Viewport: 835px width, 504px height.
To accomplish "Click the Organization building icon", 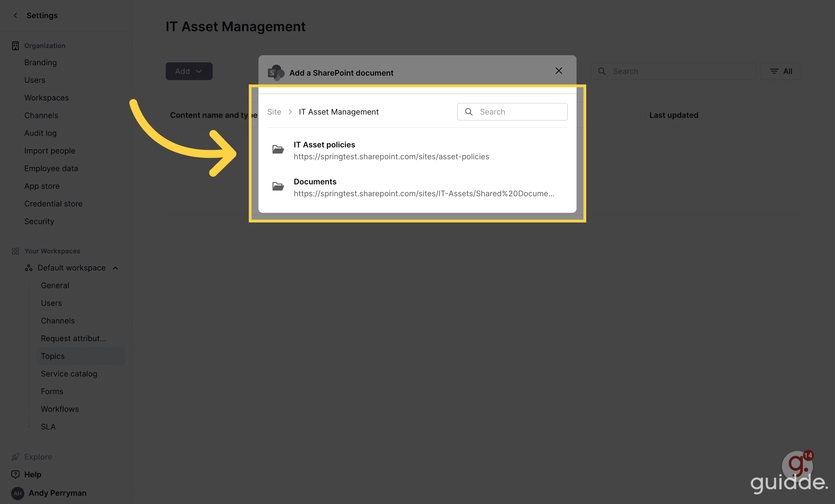I will (x=15, y=46).
